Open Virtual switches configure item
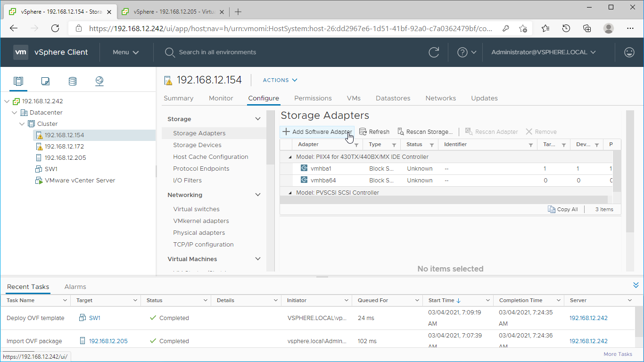 (196, 209)
